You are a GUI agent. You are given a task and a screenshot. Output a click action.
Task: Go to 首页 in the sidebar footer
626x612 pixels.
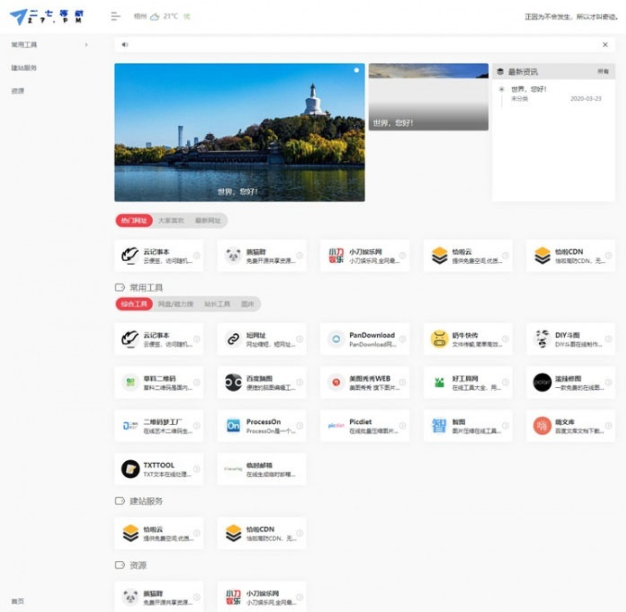point(18,601)
